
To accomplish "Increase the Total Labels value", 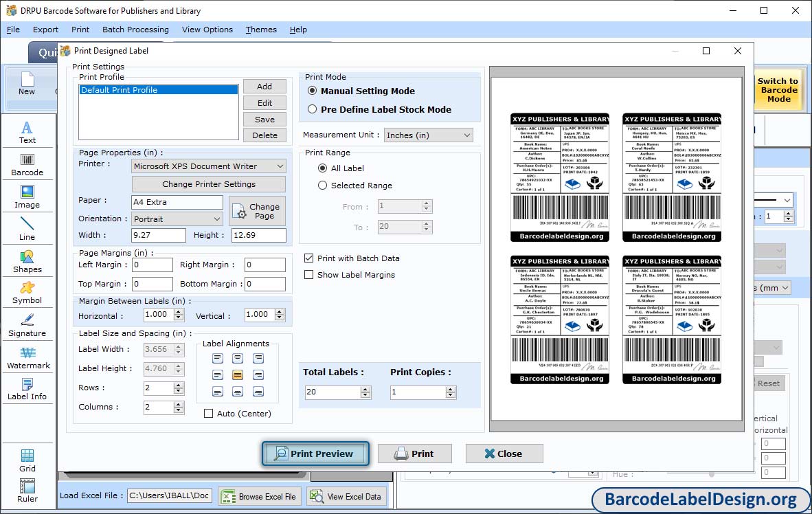I will pos(365,389).
